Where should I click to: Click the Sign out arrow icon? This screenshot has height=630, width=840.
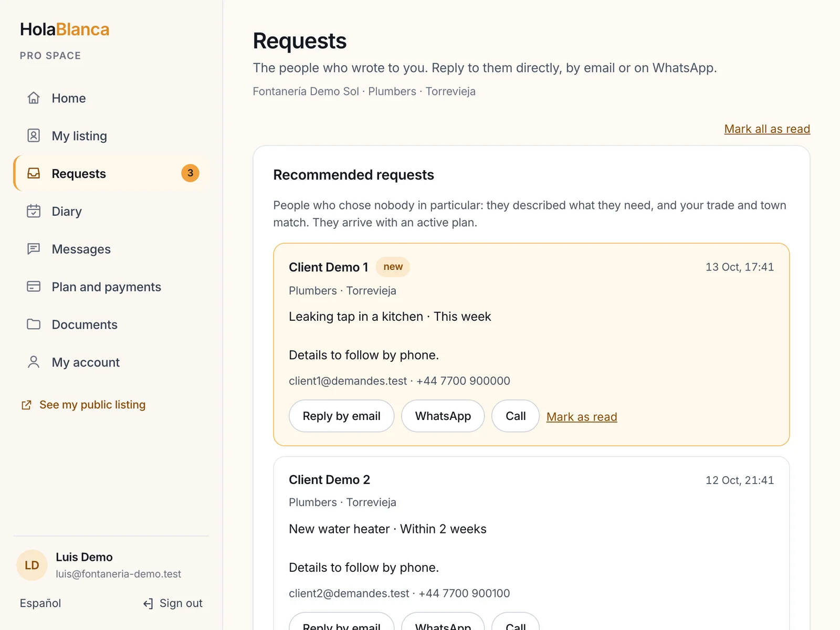pos(148,604)
